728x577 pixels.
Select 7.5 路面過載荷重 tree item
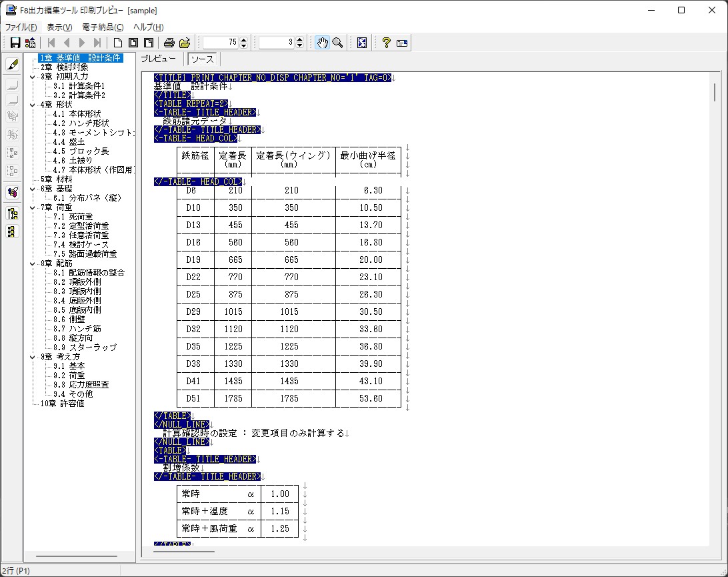pos(85,254)
